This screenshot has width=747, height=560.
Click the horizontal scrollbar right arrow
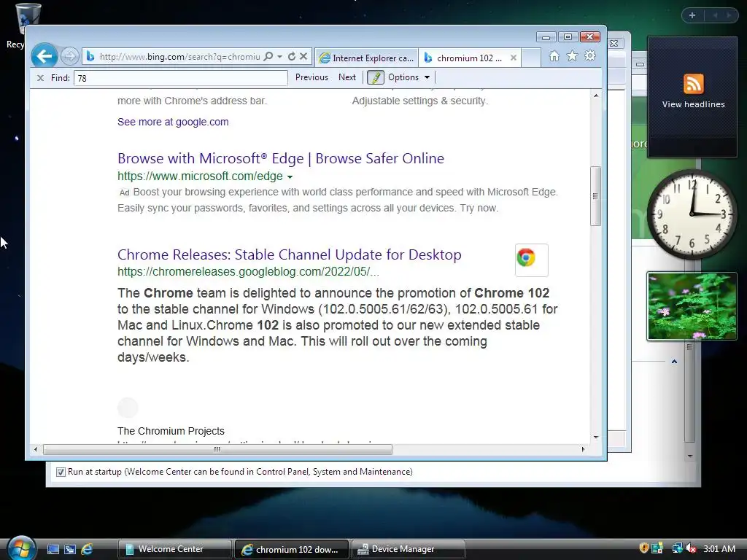tap(583, 449)
